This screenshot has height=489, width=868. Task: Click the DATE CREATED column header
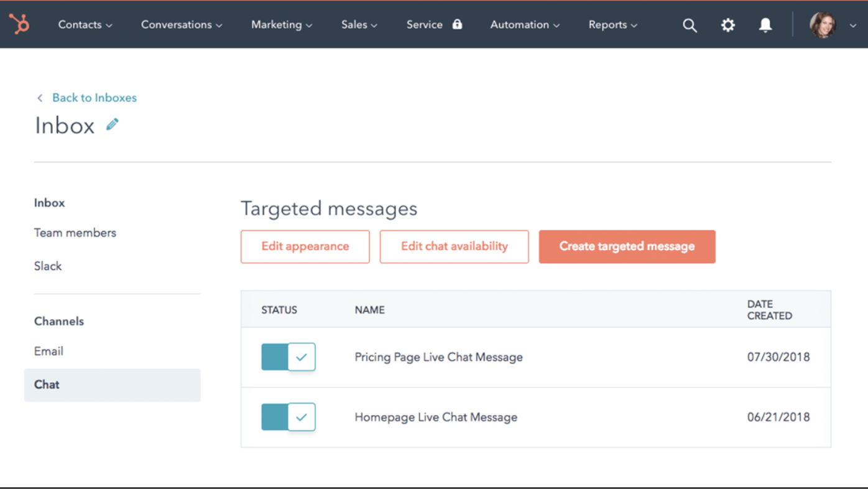click(x=770, y=310)
